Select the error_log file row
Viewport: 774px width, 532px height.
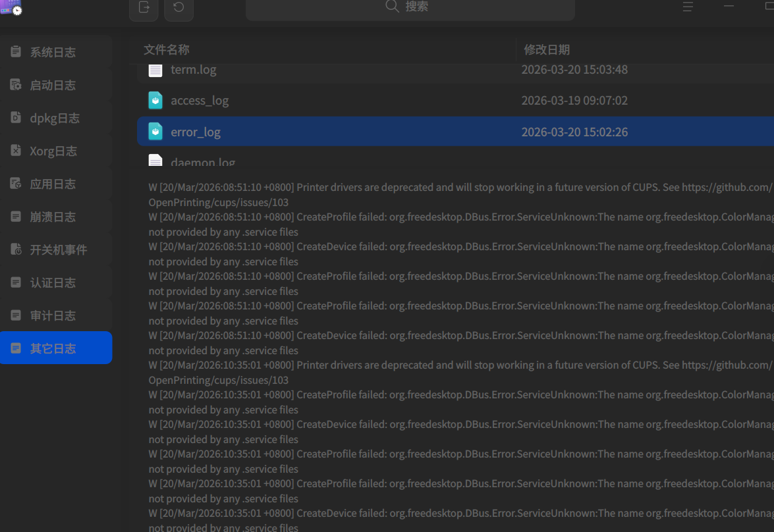pos(455,131)
